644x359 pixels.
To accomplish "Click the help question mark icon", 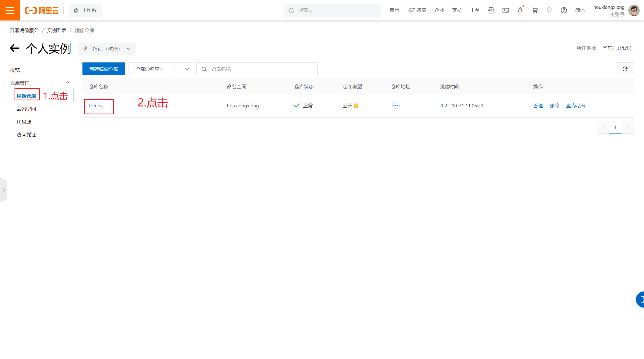I will click(x=564, y=10).
